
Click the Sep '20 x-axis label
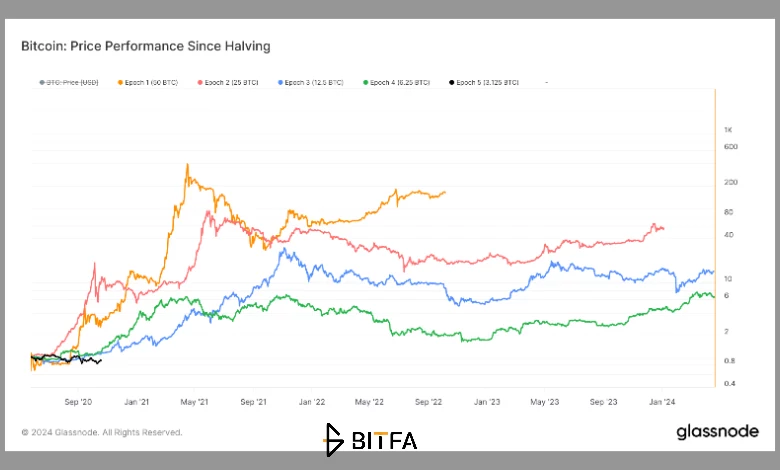click(x=78, y=402)
